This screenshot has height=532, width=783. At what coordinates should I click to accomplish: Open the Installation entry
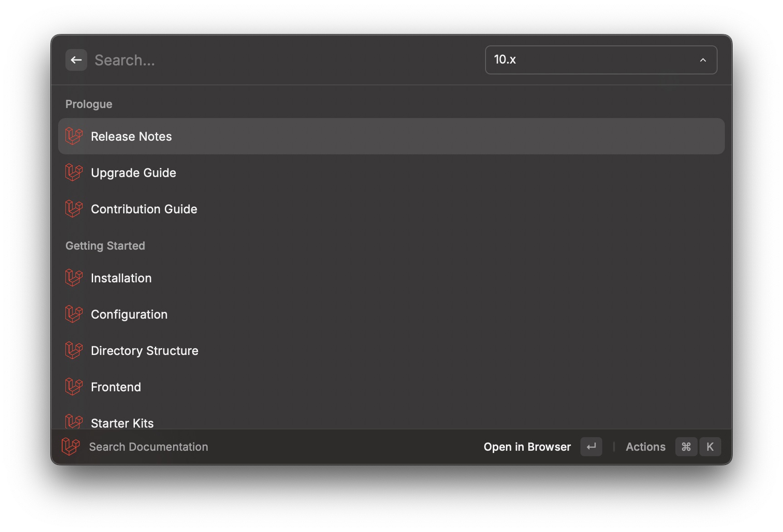pos(391,278)
